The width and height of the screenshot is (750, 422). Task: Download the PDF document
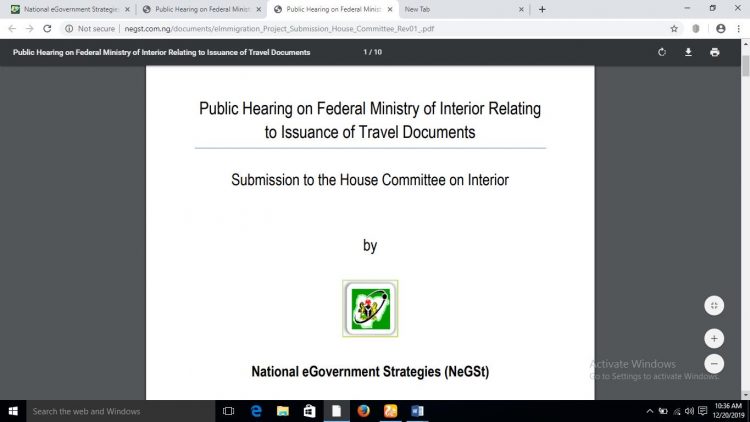pos(688,52)
